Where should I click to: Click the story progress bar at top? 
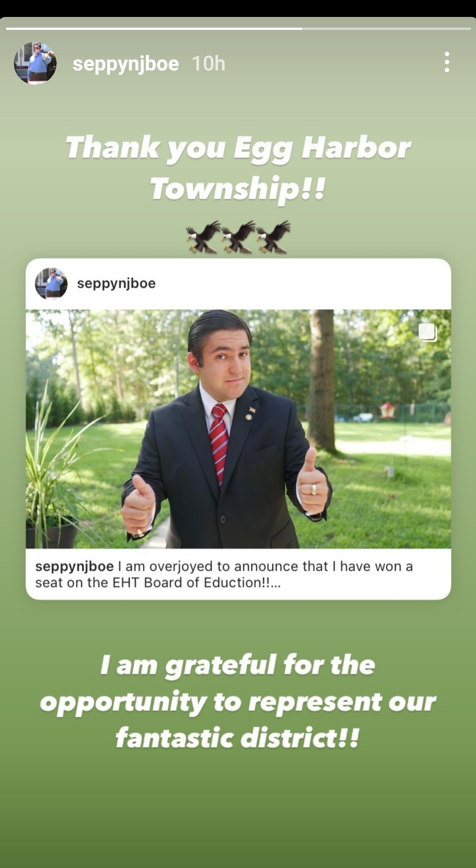pyautogui.click(x=238, y=29)
